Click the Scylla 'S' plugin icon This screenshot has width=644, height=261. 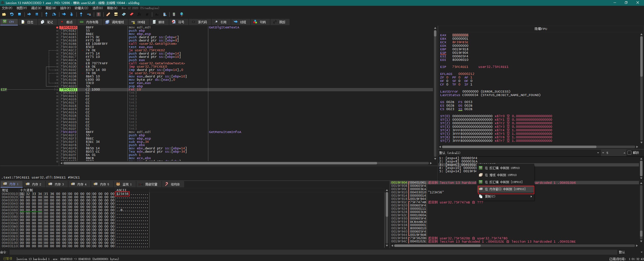[x=99, y=14]
